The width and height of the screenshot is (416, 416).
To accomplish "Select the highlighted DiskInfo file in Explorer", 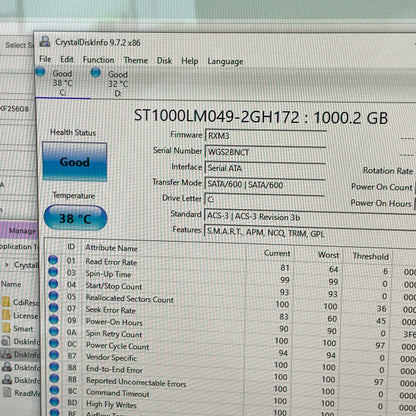I will tap(20, 354).
